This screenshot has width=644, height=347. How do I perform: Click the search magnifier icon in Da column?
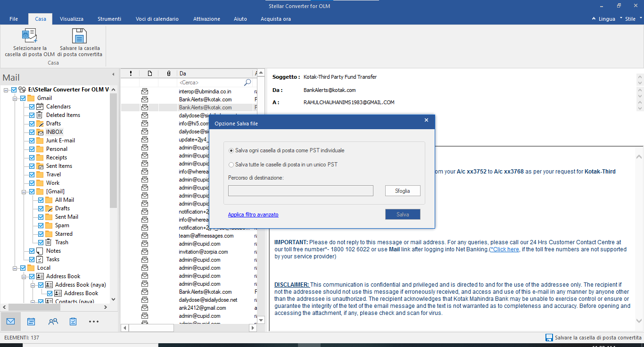(248, 83)
